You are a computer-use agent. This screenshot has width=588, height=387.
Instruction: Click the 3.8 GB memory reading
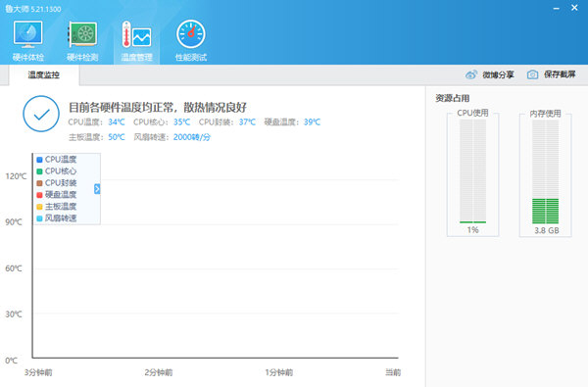tap(547, 230)
